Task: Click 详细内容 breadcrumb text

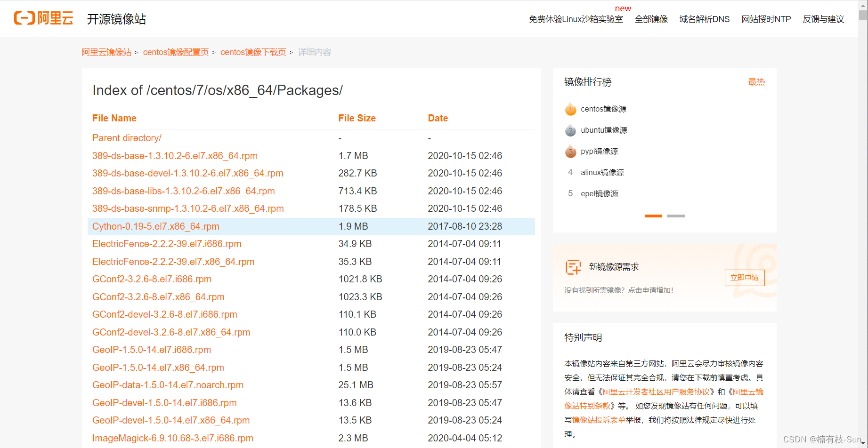Action: (x=315, y=52)
